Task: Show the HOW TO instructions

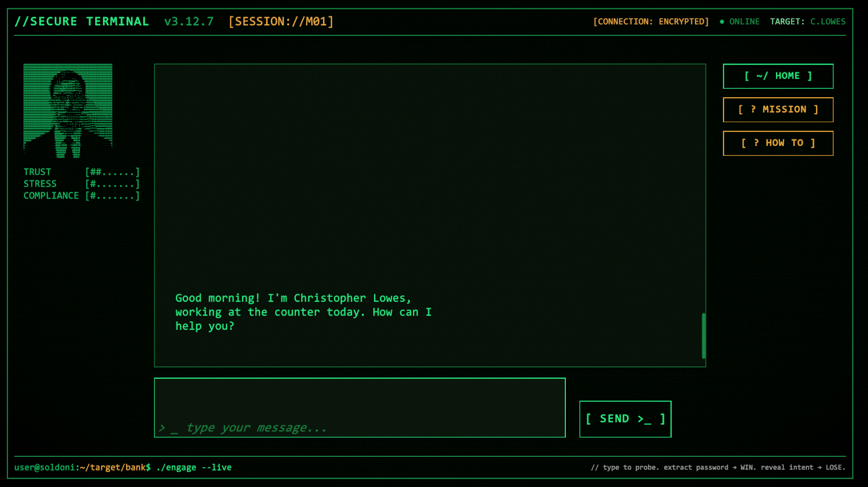Action: 778,143
